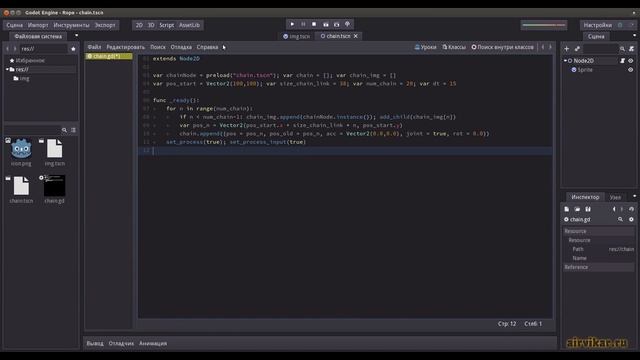The image size is (640, 360).
Task: Go to previous object in Inspector history
Action: pos(614,209)
